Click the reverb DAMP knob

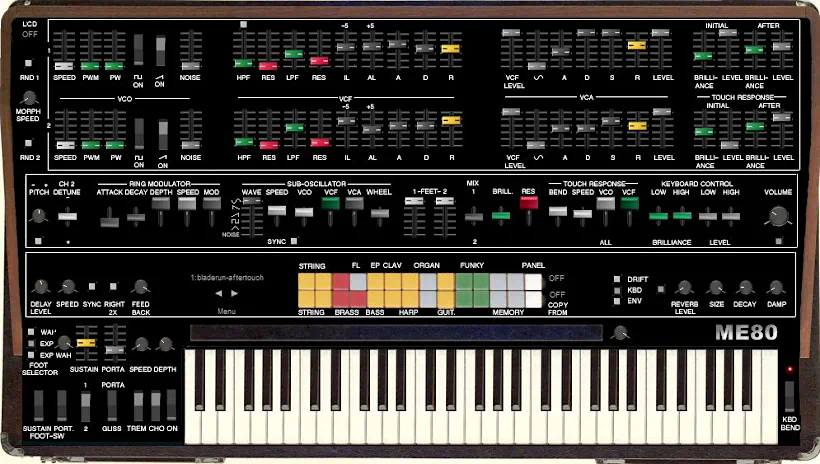pyautogui.click(x=776, y=287)
